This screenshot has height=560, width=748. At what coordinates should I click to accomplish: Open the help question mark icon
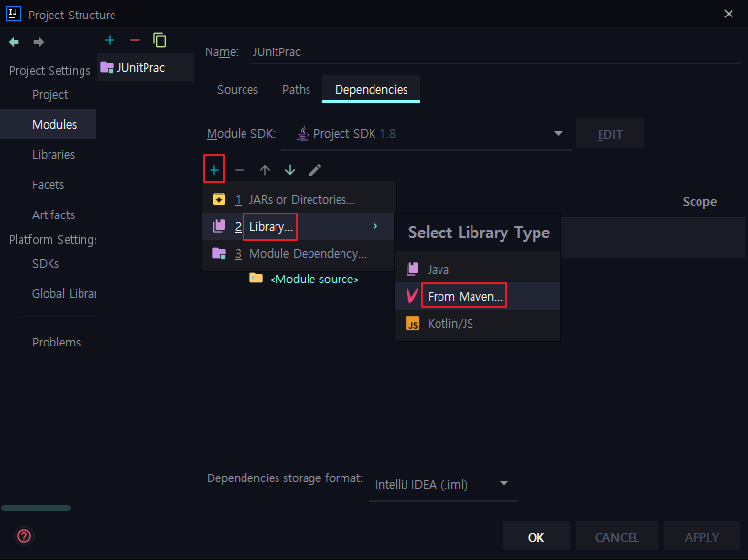(x=24, y=536)
